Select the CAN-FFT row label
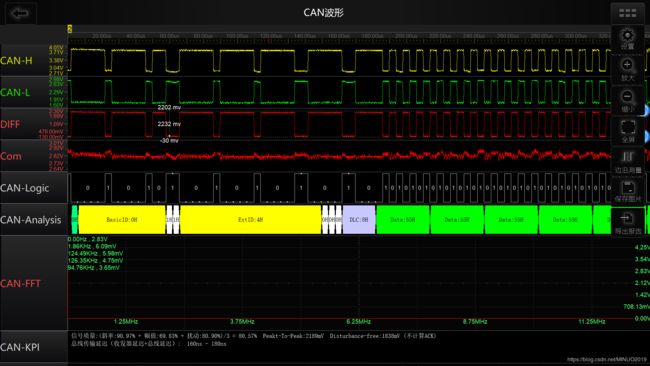The width and height of the screenshot is (650, 366). pos(20,284)
